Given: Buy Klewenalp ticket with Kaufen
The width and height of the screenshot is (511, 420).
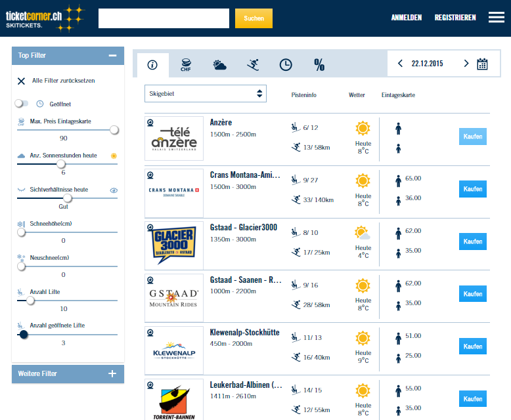Looking at the screenshot, I should [x=472, y=346].
